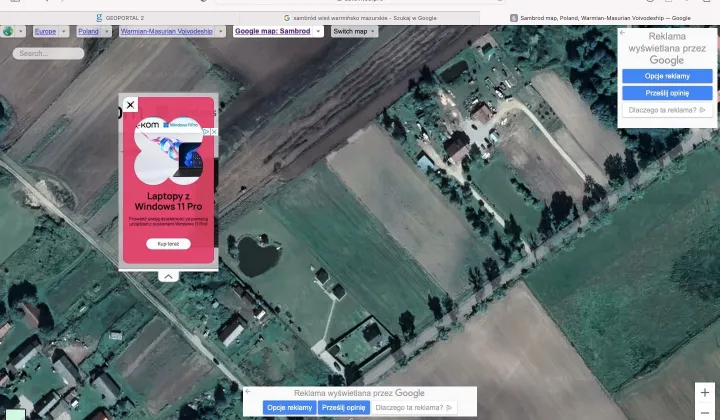The width and height of the screenshot is (720, 420).
Task: Click Prześlij opinię in top-right ad panel
Action: (x=667, y=93)
